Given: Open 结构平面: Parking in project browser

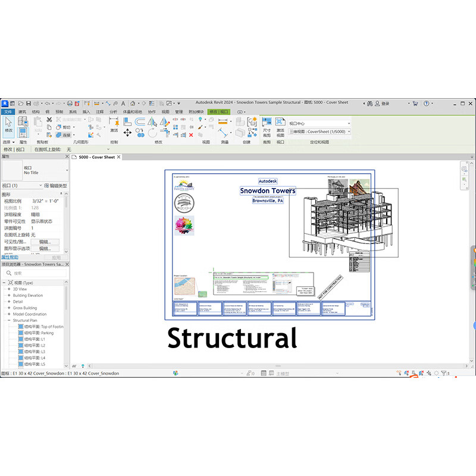Looking at the screenshot, I should pos(36,333).
